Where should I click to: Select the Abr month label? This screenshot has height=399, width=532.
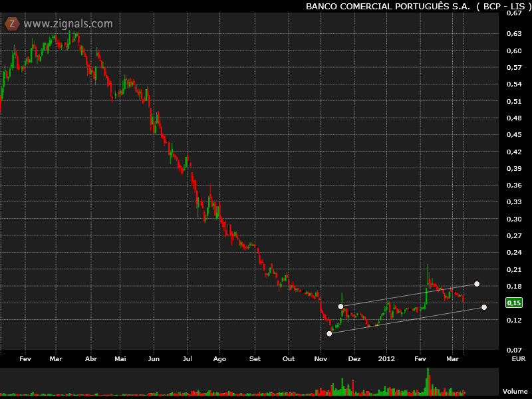(x=91, y=359)
